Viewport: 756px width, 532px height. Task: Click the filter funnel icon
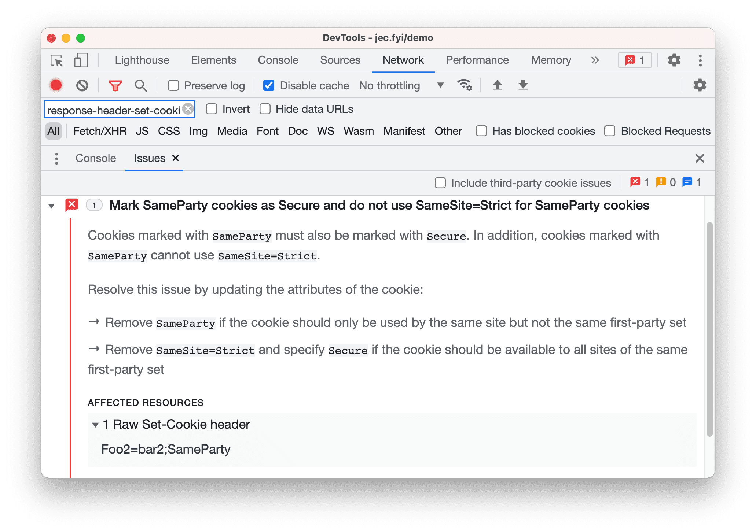click(115, 85)
